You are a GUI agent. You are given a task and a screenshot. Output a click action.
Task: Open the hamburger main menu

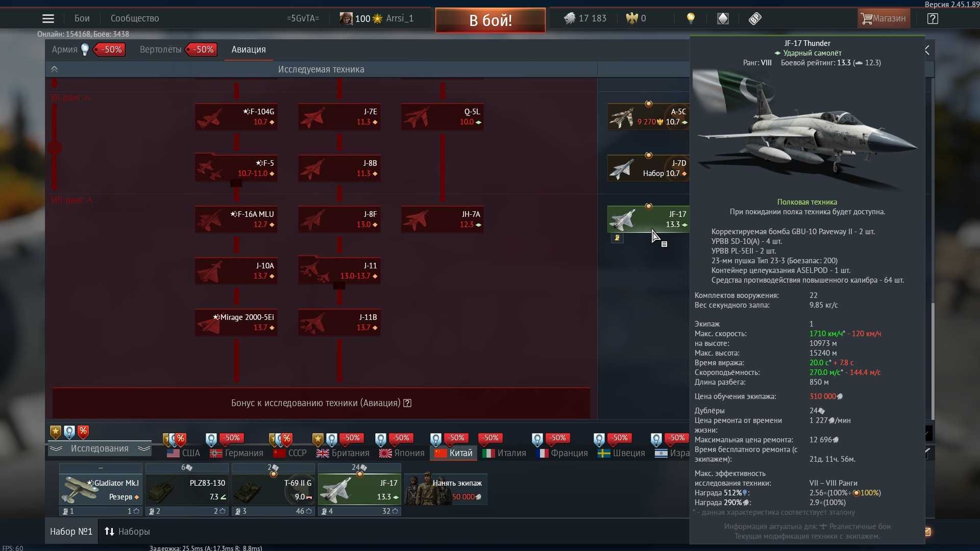(x=48, y=19)
